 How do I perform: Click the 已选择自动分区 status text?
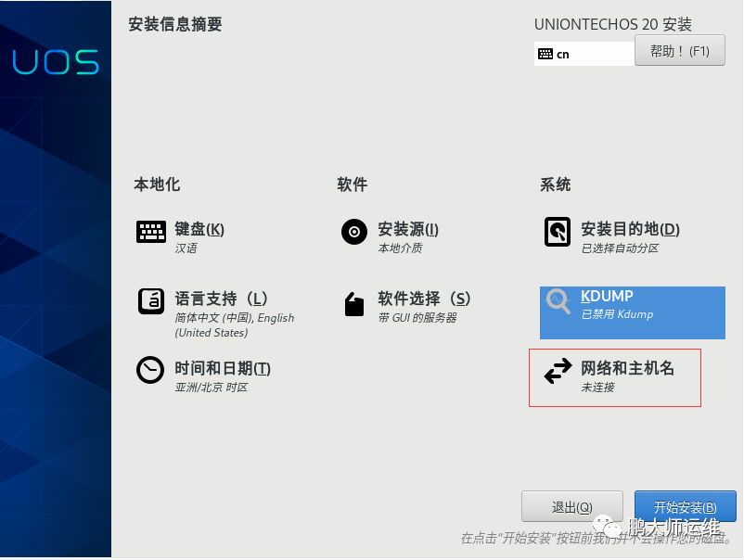[x=620, y=248]
